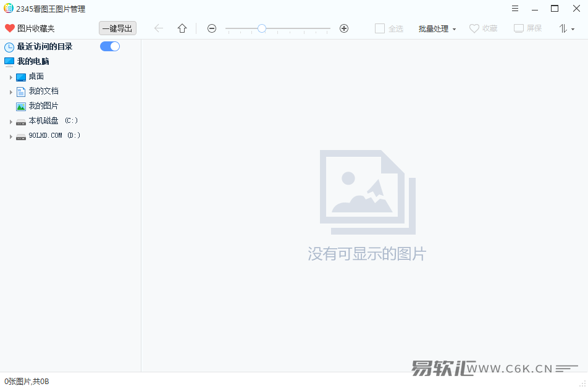Expand the 我的文档 tree node
Image resolution: width=588 pixels, height=389 pixels.
[11, 92]
